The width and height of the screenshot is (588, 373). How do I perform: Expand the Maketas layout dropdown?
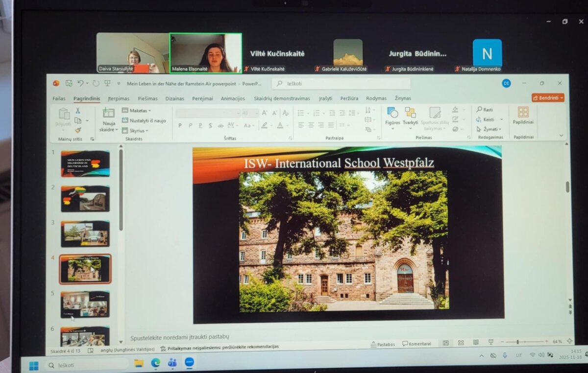pos(137,111)
